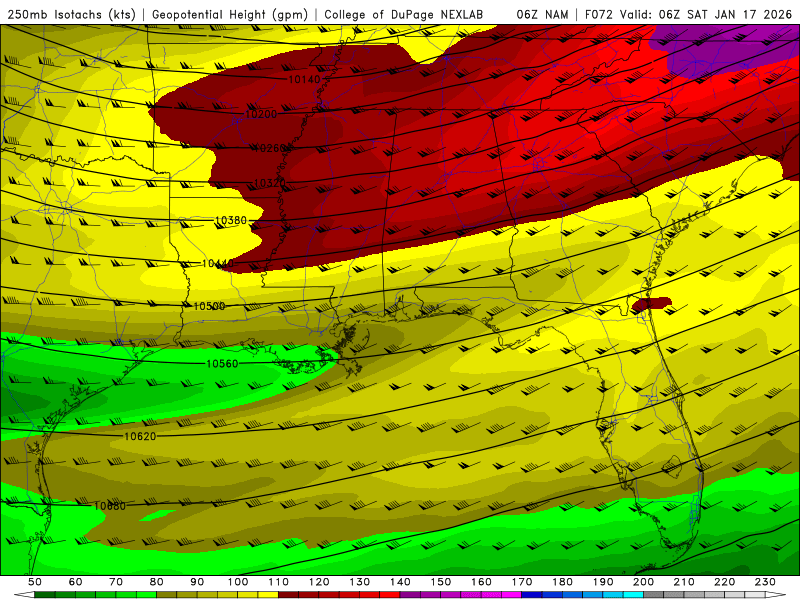Select the 140 color scale label
800x600 pixels.
[400, 582]
